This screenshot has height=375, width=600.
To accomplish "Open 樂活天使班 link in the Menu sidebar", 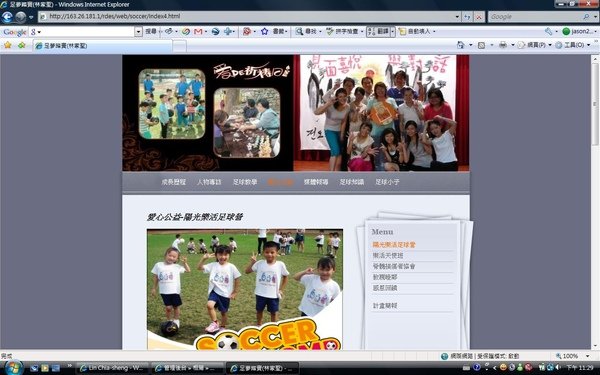I will point(388,255).
